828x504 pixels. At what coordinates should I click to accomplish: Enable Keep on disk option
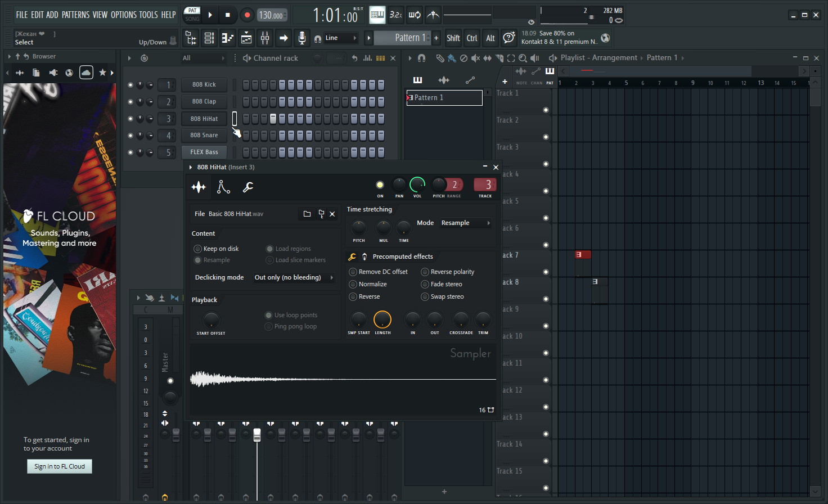pyautogui.click(x=197, y=249)
